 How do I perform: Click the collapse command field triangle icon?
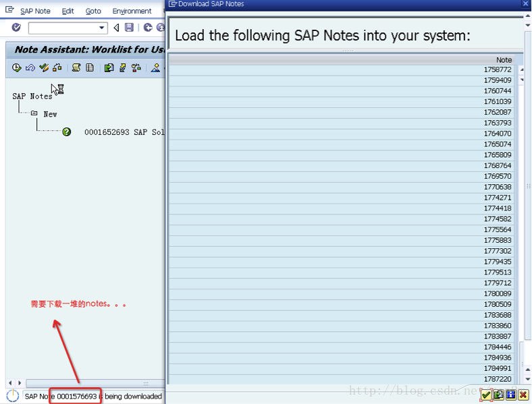(x=116, y=28)
